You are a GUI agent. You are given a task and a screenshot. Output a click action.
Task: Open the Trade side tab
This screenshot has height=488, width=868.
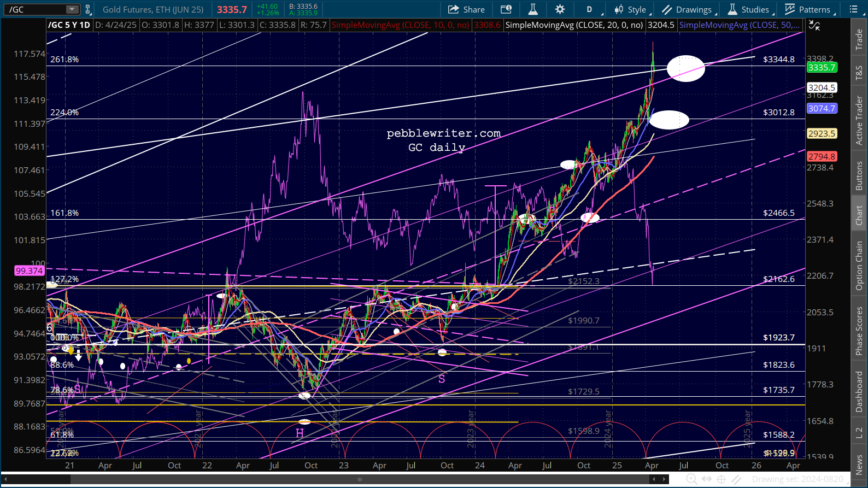[859, 39]
